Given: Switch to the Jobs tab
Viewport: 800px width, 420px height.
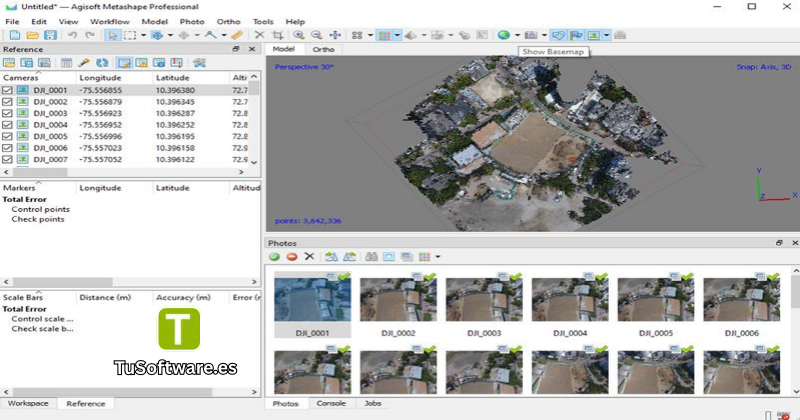Looking at the screenshot, I should click(x=372, y=403).
